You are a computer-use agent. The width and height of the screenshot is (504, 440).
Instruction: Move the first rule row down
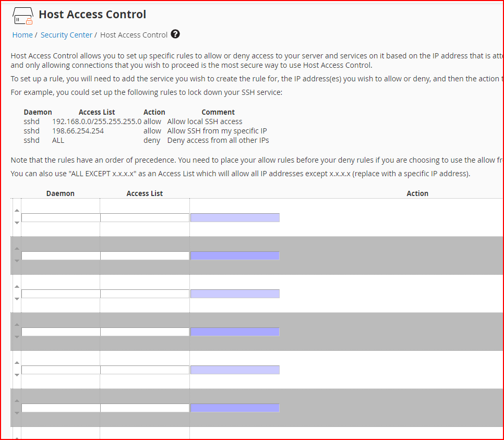pyautogui.click(x=17, y=223)
